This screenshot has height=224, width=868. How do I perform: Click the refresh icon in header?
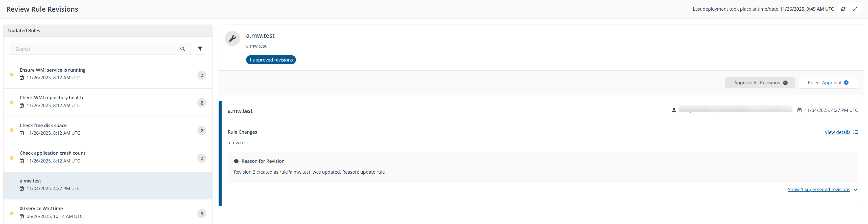coord(843,9)
